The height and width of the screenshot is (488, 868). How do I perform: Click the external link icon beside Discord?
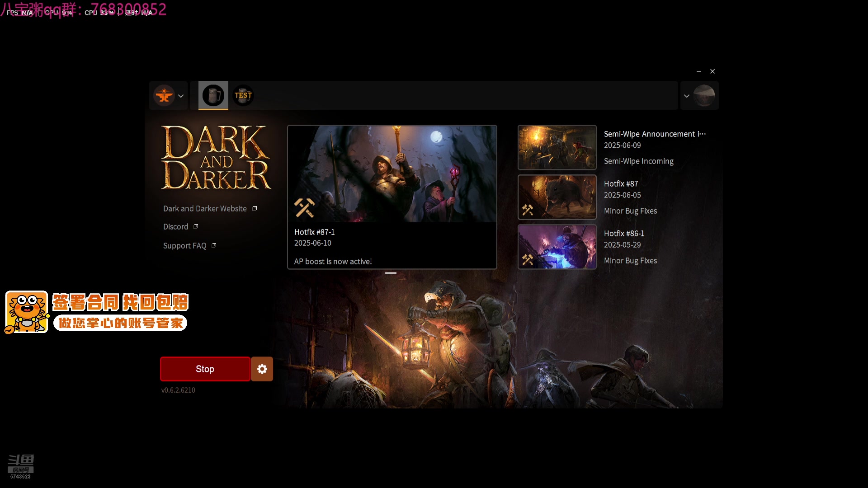tap(196, 226)
